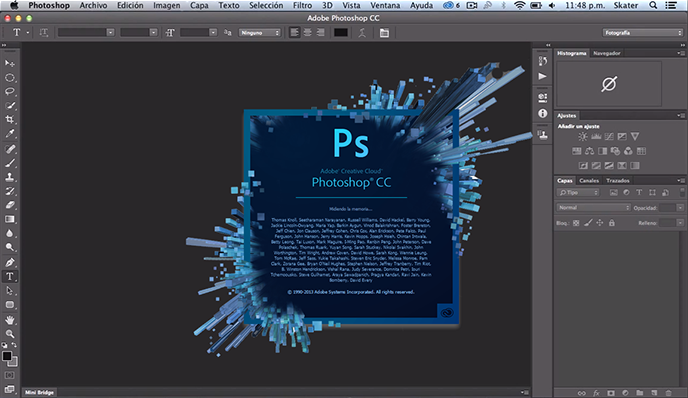Add a Curves adjustment
This screenshot has height=398, width=688.
[609, 136]
